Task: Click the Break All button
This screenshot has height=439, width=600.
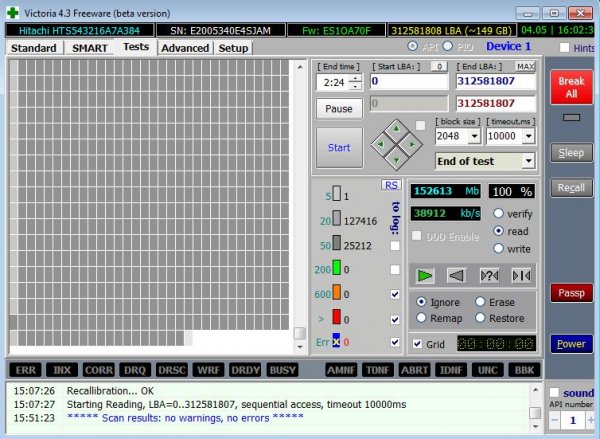Action: click(x=571, y=87)
